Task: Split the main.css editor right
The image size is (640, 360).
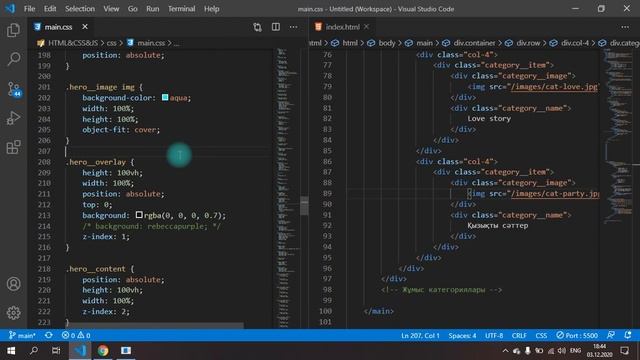Action: click(x=276, y=27)
